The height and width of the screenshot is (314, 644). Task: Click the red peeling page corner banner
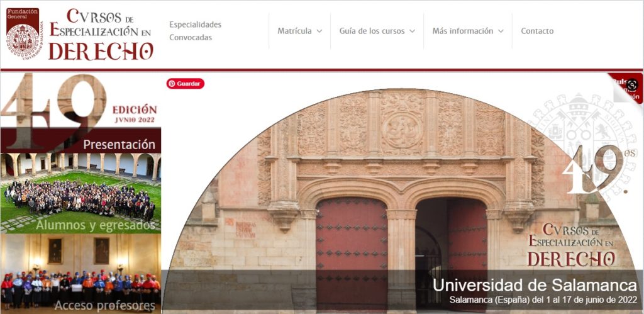(x=626, y=88)
